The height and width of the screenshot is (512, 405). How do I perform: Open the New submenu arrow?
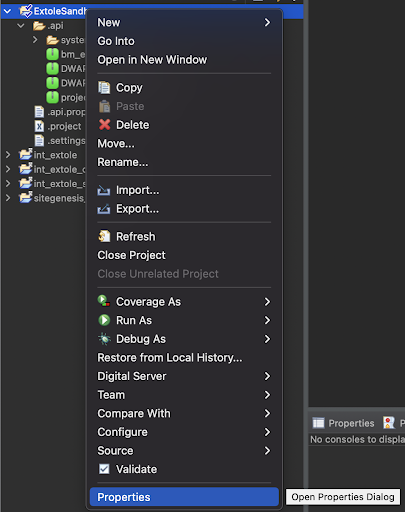click(x=267, y=22)
